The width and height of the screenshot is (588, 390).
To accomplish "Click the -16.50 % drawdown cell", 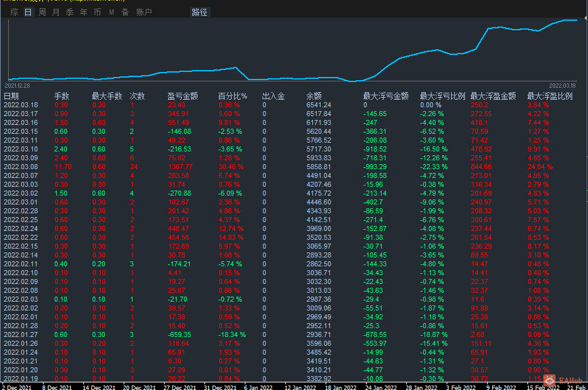I will (x=434, y=150).
